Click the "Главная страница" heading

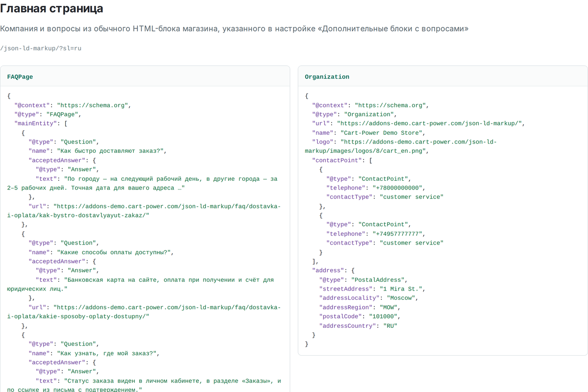click(51, 9)
